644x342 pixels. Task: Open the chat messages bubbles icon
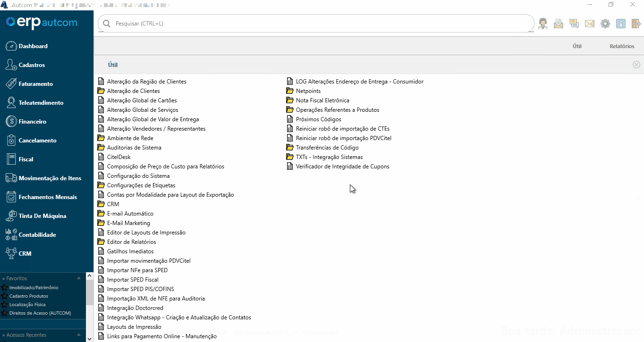pyautogui.click(x=574, y=24)
